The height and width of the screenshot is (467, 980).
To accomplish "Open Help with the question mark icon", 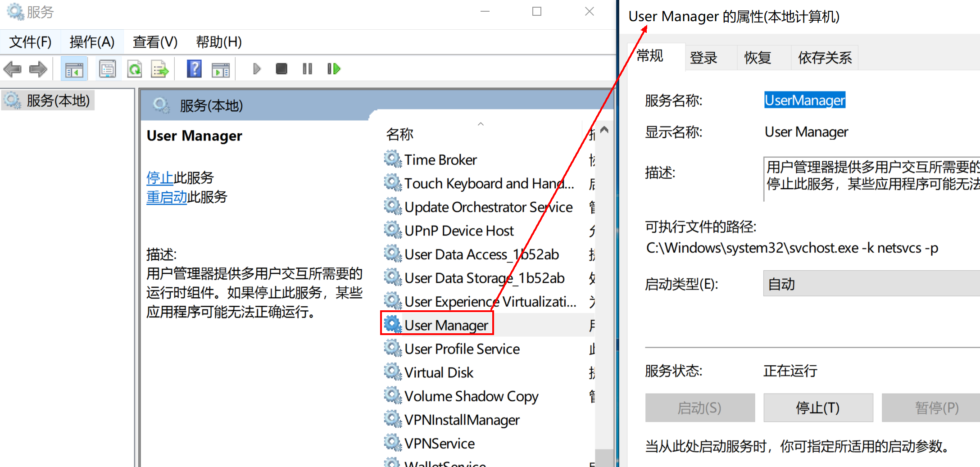I will [x=194, y=69].
